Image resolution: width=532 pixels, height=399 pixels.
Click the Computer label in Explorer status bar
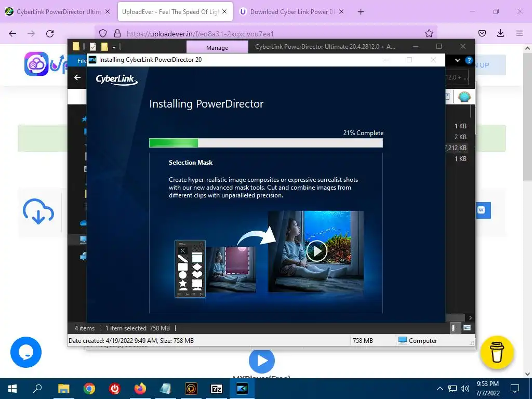pyautogui.click(x=423, y=341)
